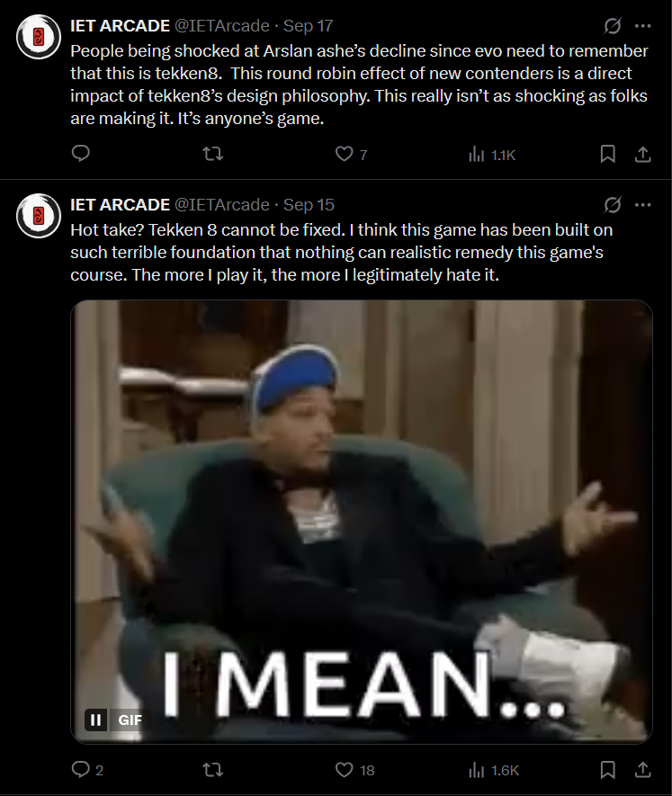Bookmark the Sep 15 hot take tweet
This screenshot has height=796, width=672.
[607, 770]
